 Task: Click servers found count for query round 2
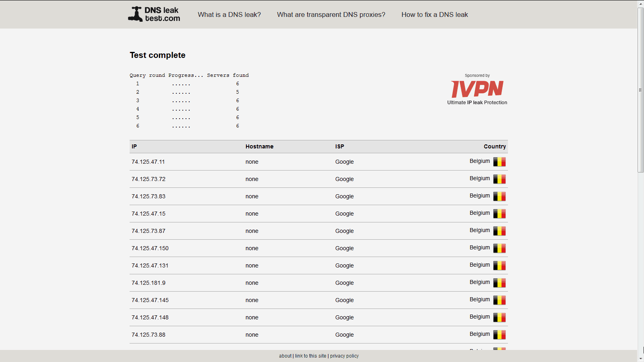237,92
